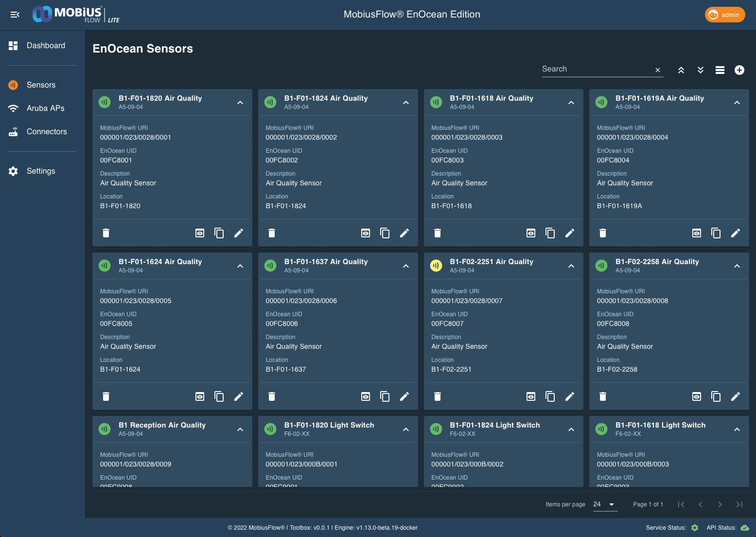Delete the B1-F01-1824 Air Quality sensor
756x537 pixels.
click(271, 233)
